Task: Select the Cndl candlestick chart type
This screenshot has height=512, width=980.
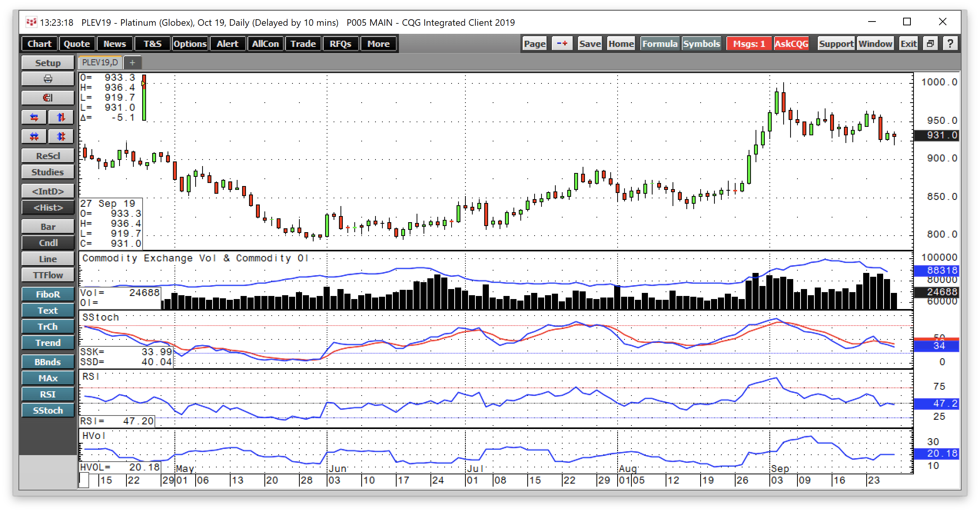Action: (x=48, y=243)
